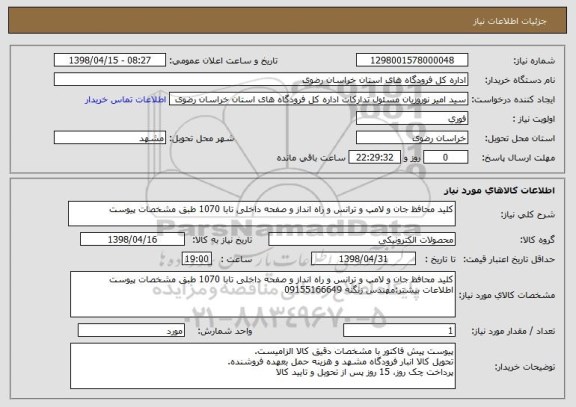The image size is (576, 407).
Task: Select the need date field 1398/04/16
Action: click(132, 239)
